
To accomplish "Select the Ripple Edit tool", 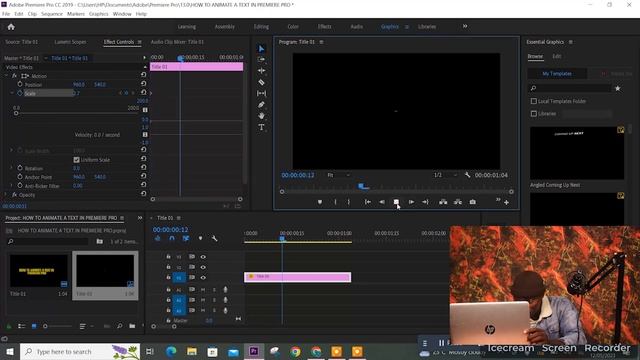I will pos(261,71).
